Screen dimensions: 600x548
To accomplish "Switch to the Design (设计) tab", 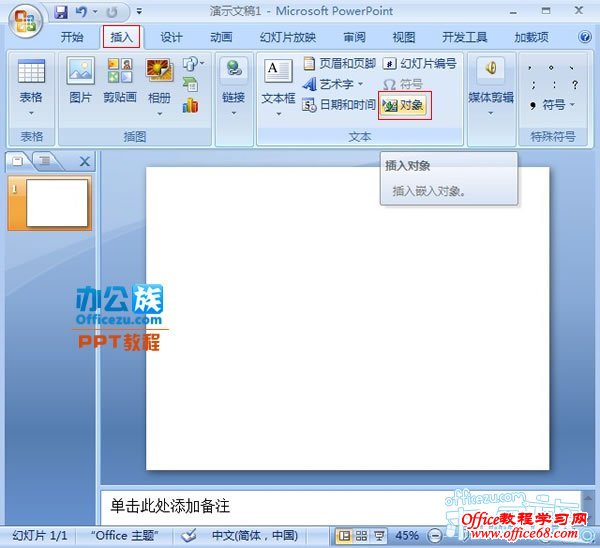I will coord(171,37).
